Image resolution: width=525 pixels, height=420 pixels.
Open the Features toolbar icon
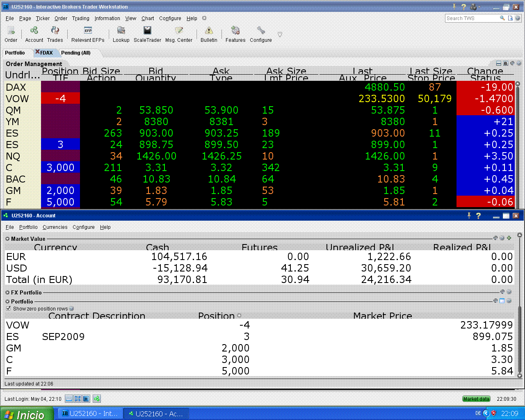(x=235, y=31)
